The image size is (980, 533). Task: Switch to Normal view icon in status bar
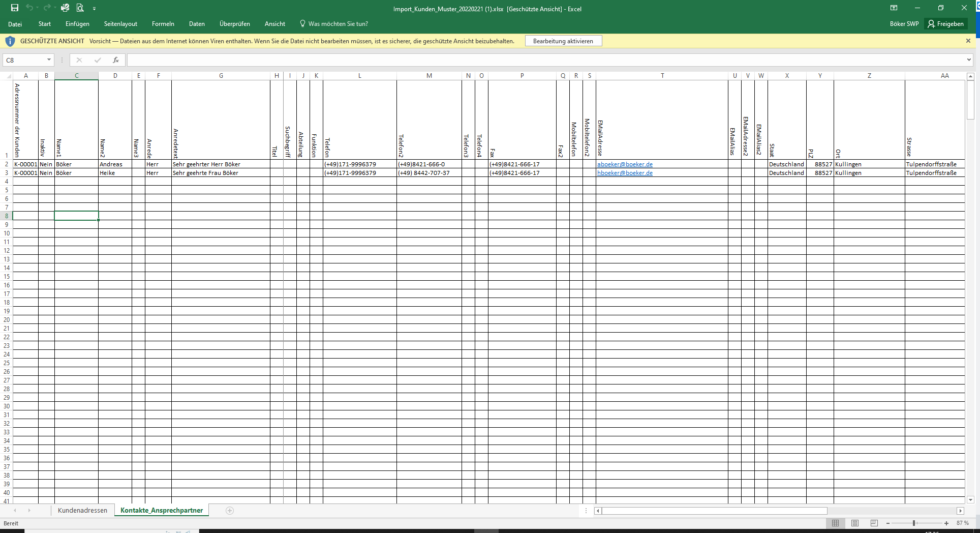[x=835, y=523]
